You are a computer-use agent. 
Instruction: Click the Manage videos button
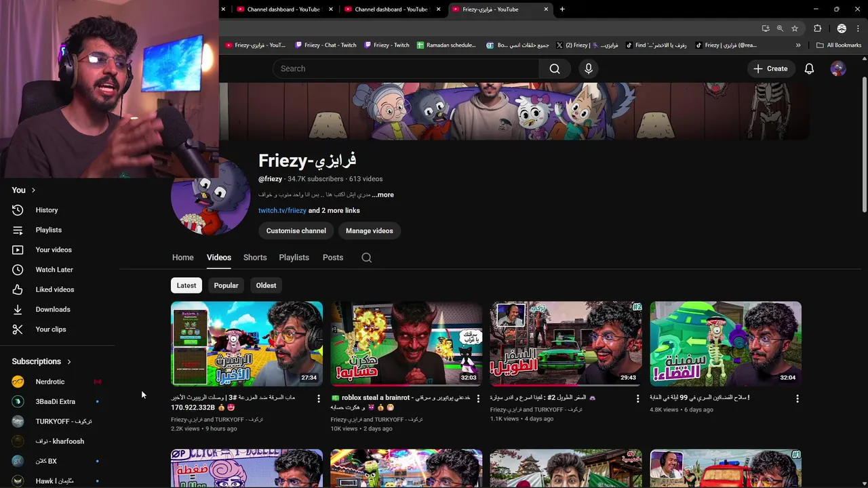[370, 230]
